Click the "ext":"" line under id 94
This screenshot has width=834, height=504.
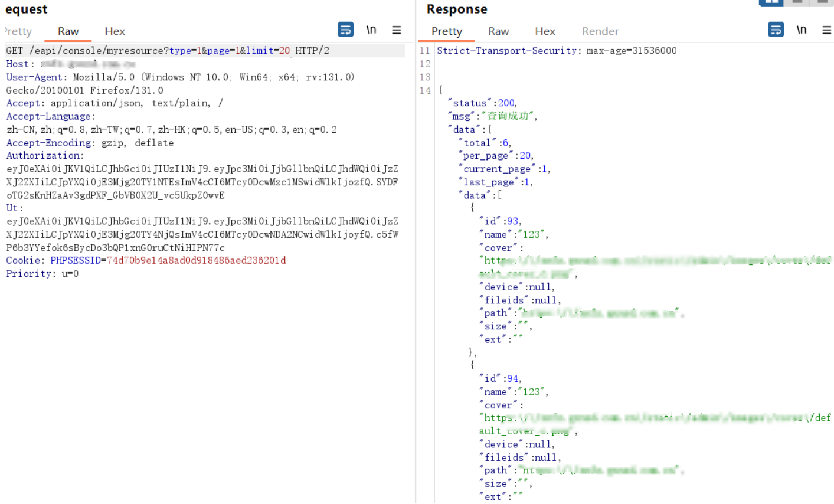tap(501, 496)
